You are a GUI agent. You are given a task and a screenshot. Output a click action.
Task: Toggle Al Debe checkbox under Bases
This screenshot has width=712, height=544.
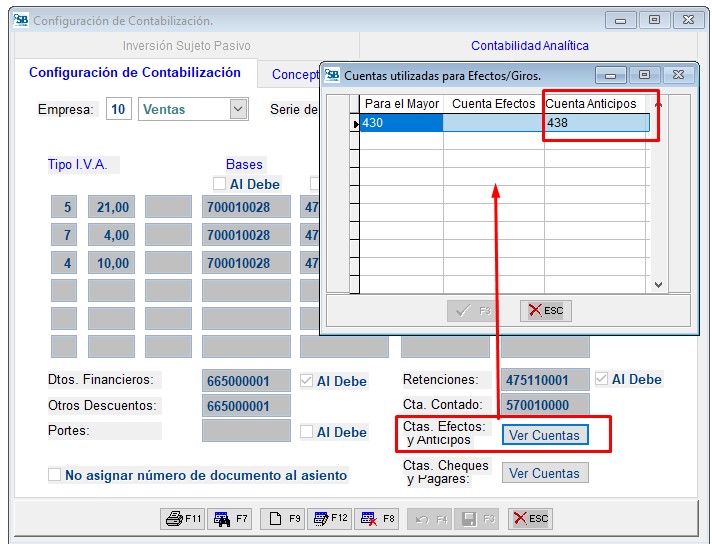tap(220, 183)
